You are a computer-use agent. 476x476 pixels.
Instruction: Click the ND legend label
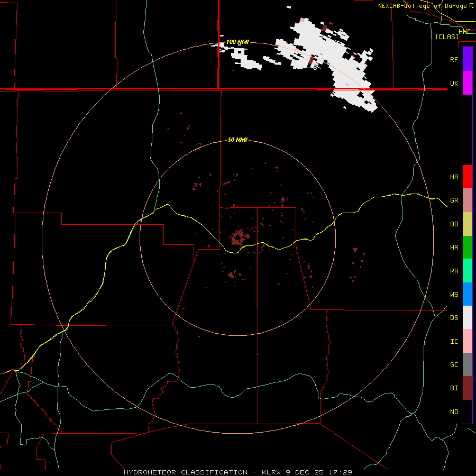click(x=454, y=411)
